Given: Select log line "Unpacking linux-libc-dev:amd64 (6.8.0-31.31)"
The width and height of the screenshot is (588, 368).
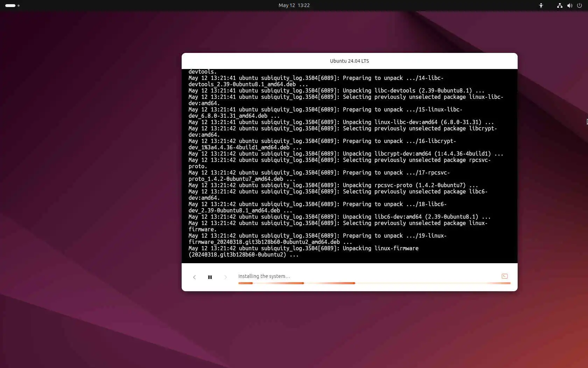Looking at the screenshot, I should [341, 122].
